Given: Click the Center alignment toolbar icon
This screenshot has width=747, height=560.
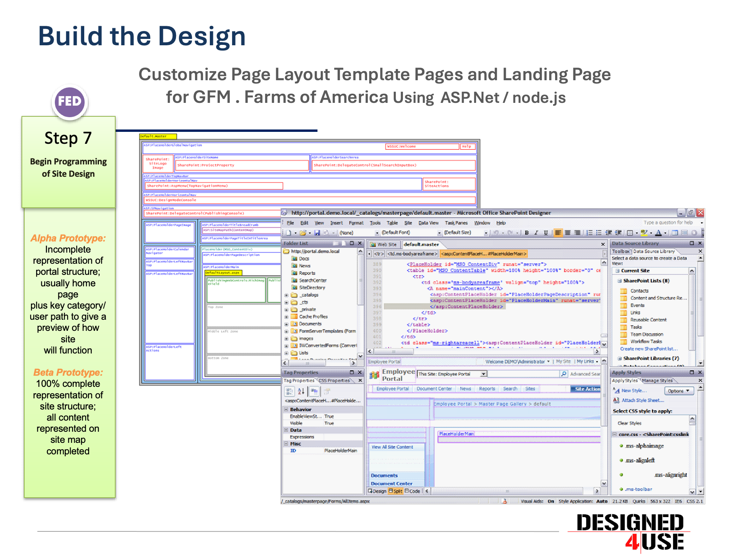Looking at the screenshot, I should click(568, 233).
